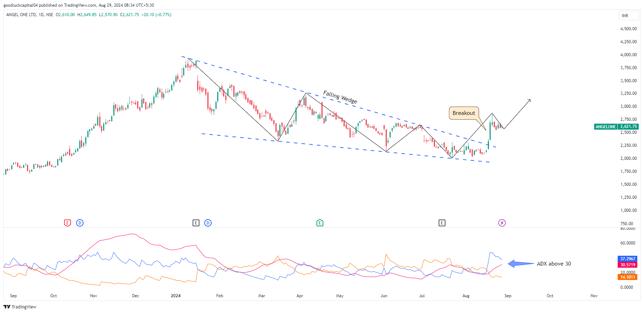
Task: Click the 4,500.00 price axis label
Action: tap(628, 29)
